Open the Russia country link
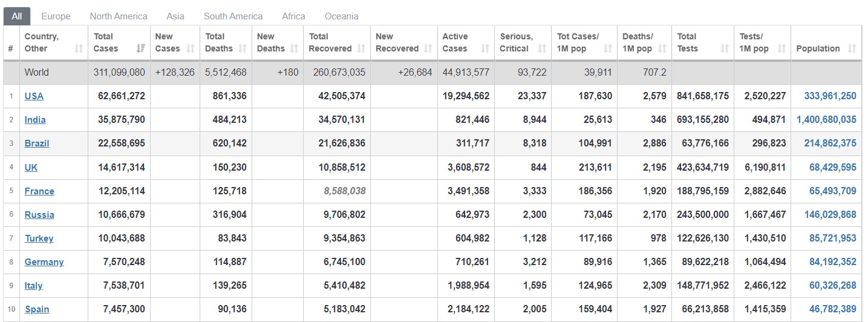 point(39,214)
